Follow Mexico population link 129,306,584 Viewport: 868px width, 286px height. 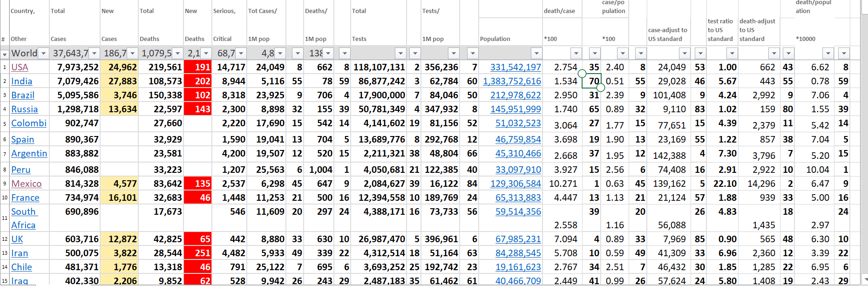click(x=515, y=184)
